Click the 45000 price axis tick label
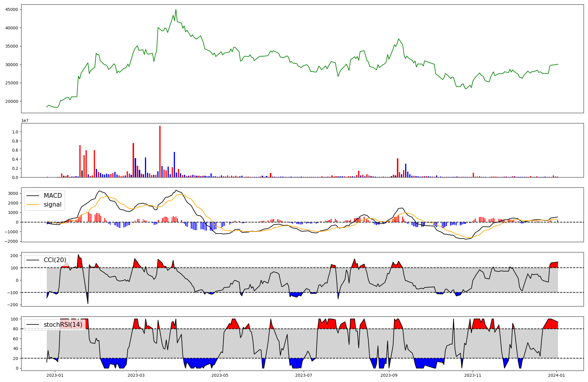The width and height of the screenshot is (588, 382). (x=12, y=9)
